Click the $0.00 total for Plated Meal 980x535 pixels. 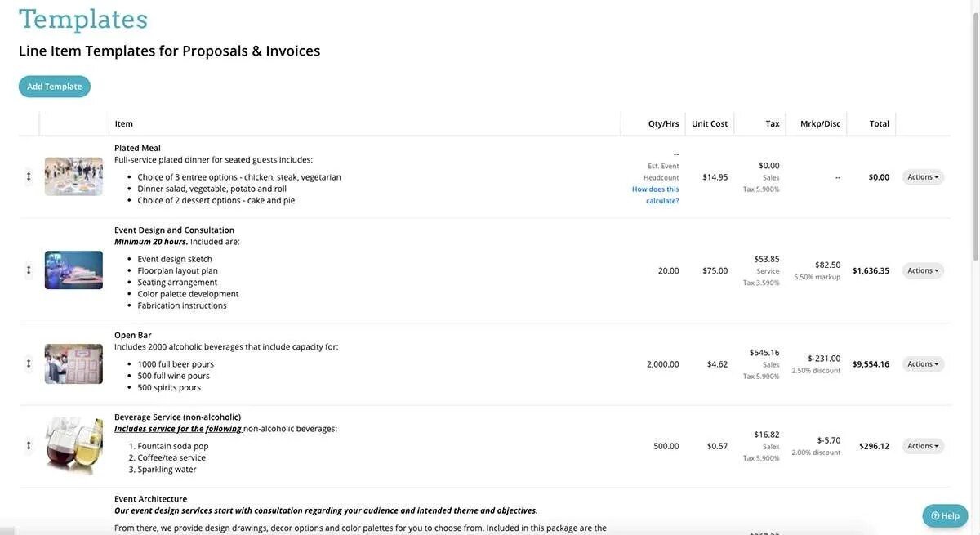(x=879, y=177)
